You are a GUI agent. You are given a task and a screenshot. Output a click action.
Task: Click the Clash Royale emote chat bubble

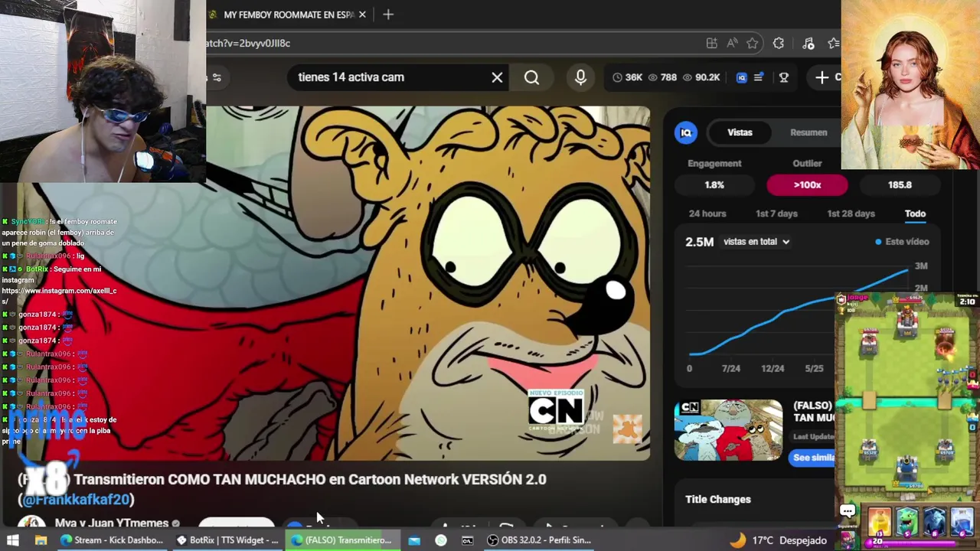point(848,511)
